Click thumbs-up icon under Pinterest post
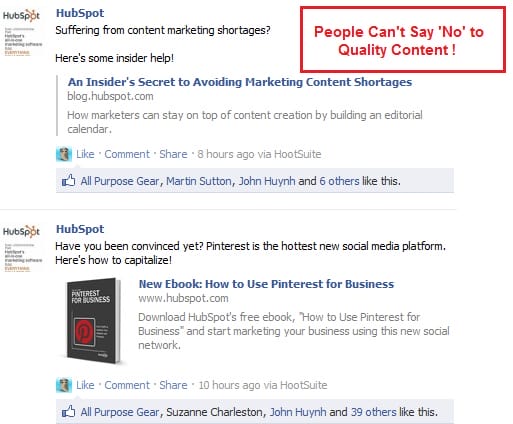The image size is (513, 424). 69,412
